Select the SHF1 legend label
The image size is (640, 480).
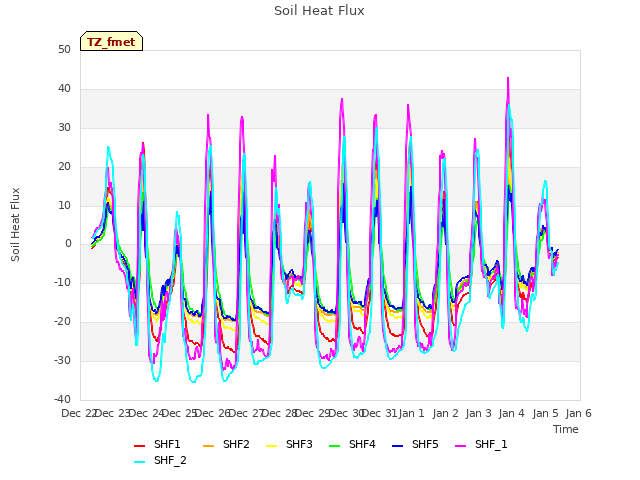[x=167, y=444]
